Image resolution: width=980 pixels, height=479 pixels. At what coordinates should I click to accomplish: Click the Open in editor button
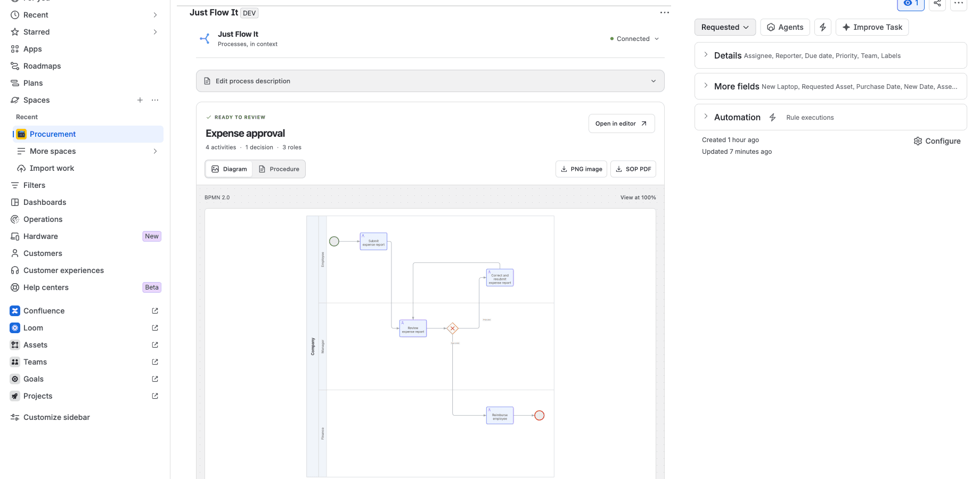click(622, 123)
